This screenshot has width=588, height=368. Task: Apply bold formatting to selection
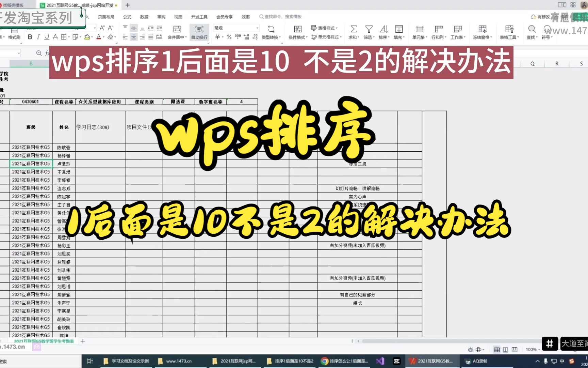30,37
